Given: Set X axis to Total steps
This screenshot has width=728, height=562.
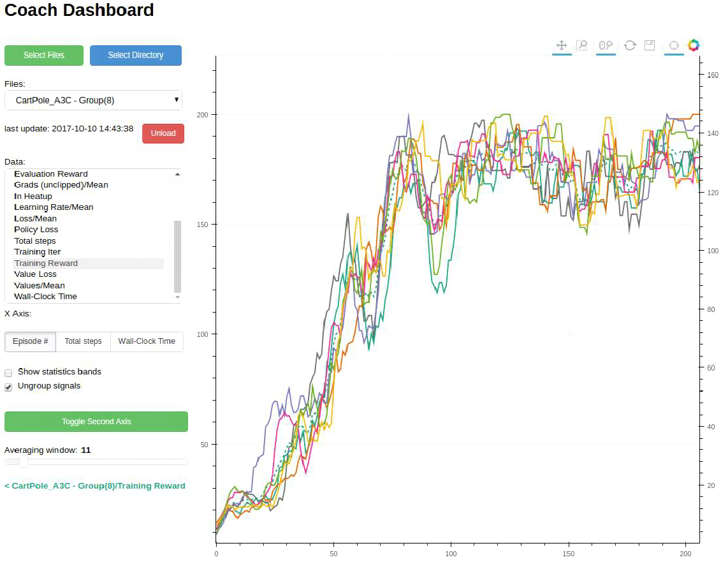Looking at the screenshot, I should [x=83, y=341].
